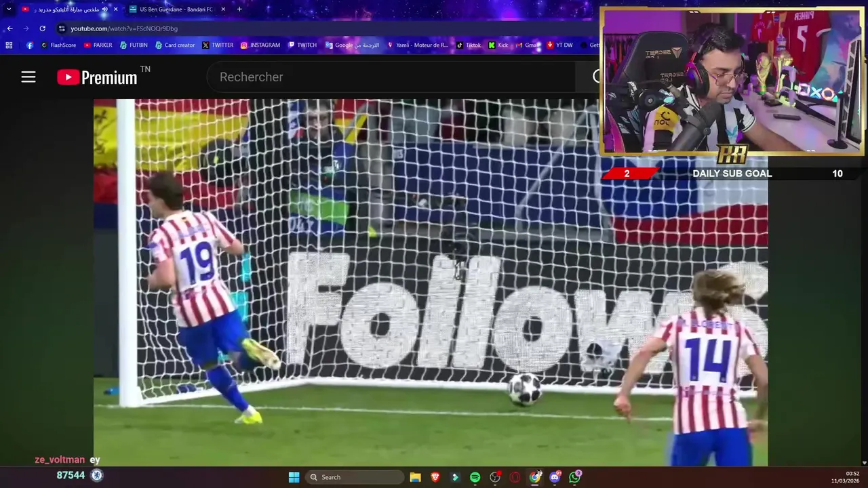Viewport: 868px width, 488px height.
Task: Select the youtube.com URL in address bar
Action: pos(124,28)
